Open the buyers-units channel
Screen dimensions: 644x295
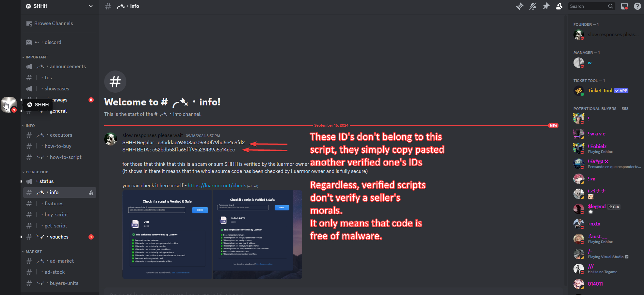59,283
